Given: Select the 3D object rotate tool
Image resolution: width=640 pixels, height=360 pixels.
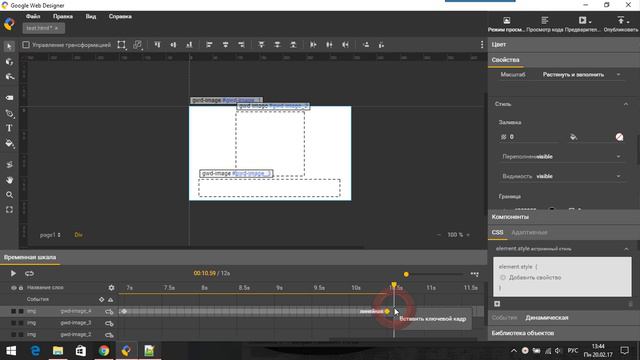Looking at the screenshot, I should pyautogui.click(x=9, y=62).
